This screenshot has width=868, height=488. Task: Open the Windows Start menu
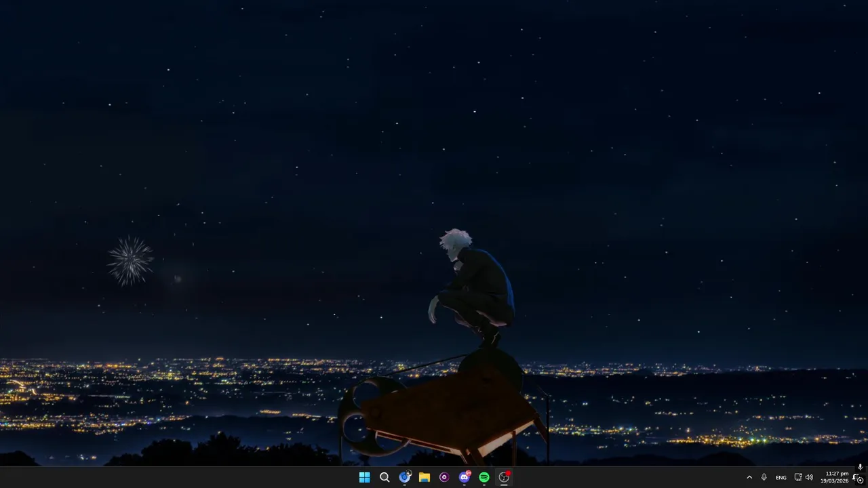click(364, 477)
